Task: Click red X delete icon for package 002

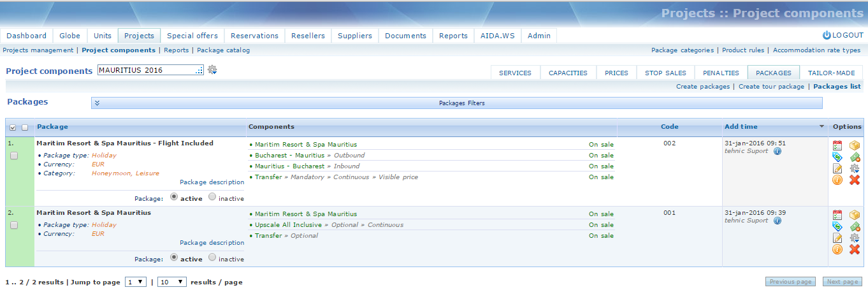Action: pyautogui.click(x=855, y=180)
